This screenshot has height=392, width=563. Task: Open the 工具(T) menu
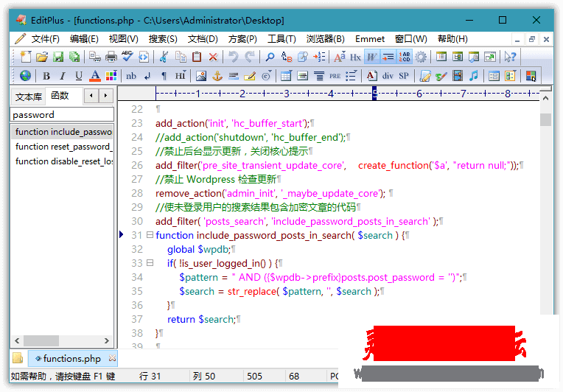point(281,39)
